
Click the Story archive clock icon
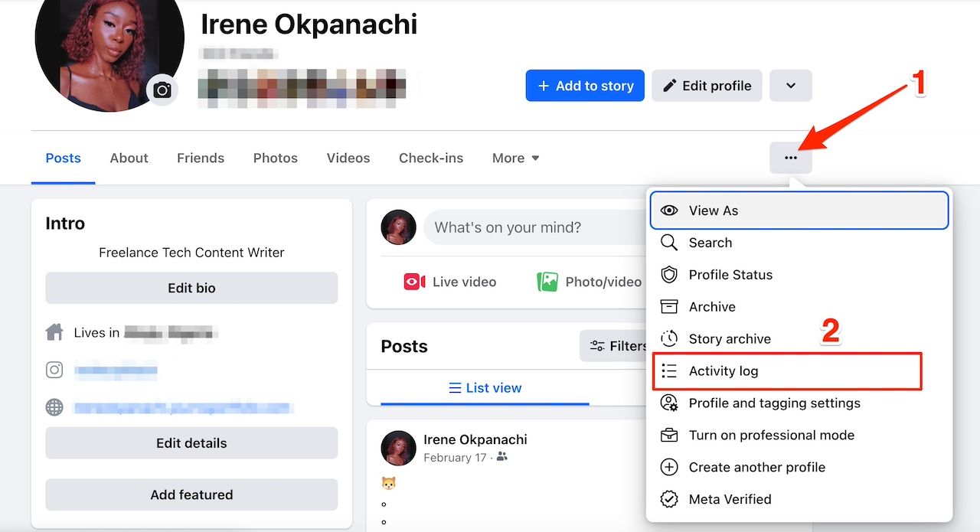pos(670,339)
